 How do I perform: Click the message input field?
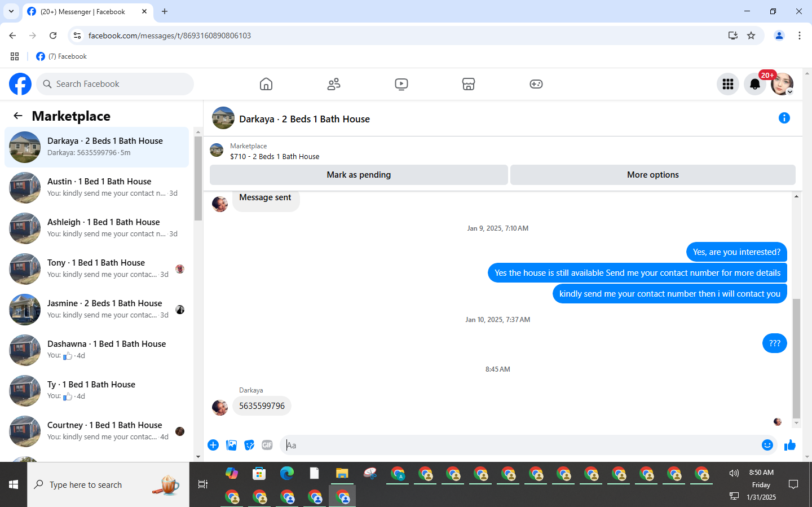(519, 445)
